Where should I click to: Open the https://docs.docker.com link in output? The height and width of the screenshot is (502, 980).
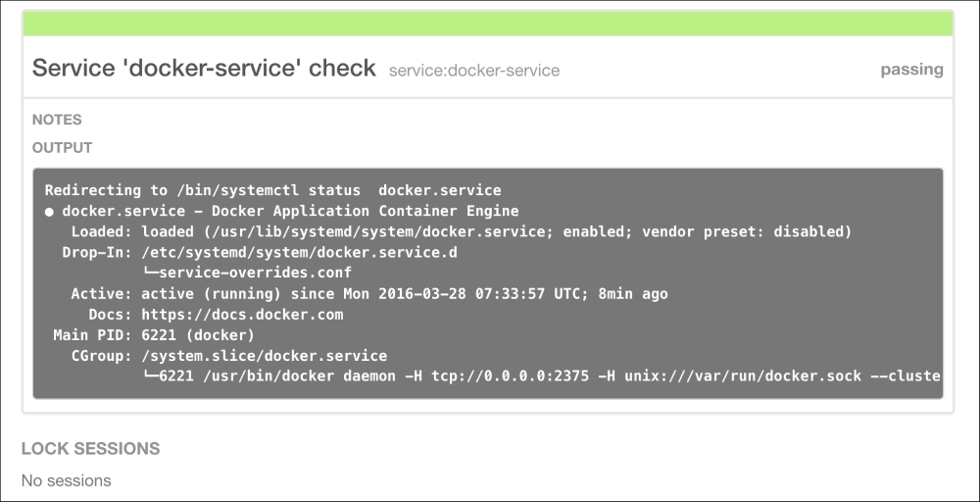pos(242,315)
